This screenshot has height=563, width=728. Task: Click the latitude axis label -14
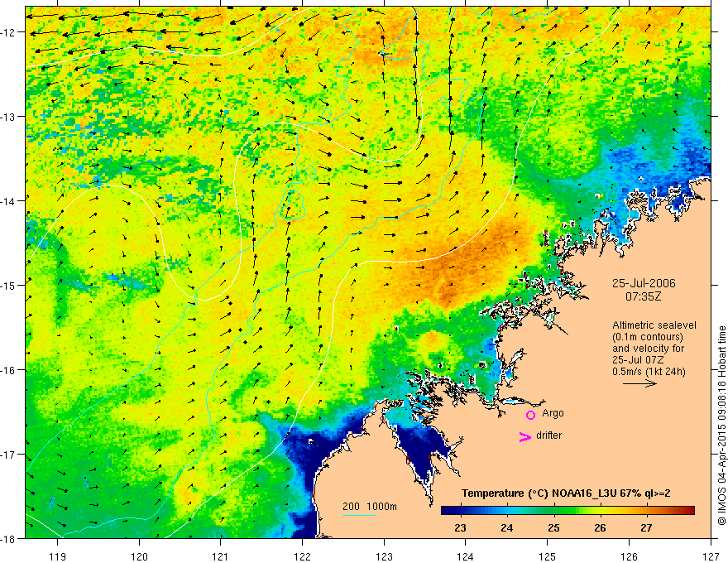tap(9, 201)
